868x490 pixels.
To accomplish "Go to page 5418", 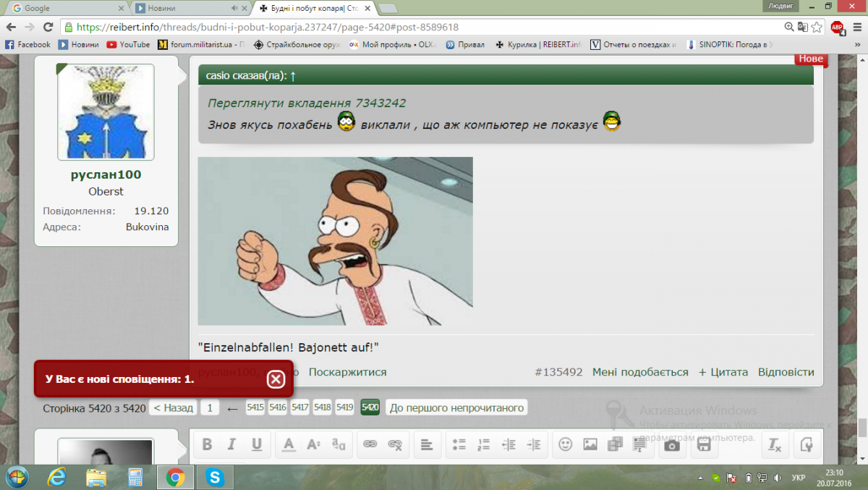I will [323, 407].
